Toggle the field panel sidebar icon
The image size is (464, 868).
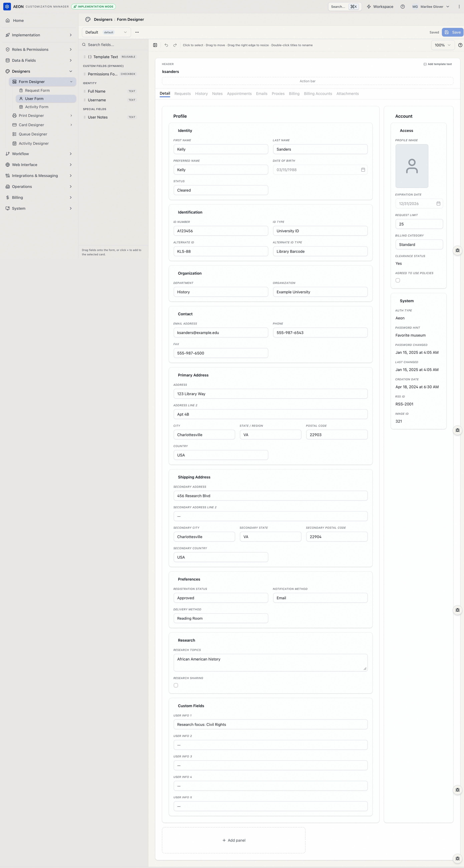[155, 45]
